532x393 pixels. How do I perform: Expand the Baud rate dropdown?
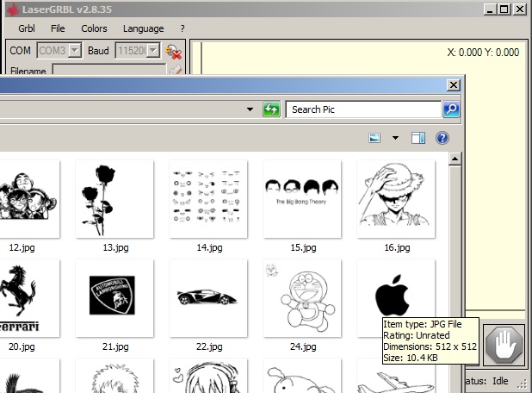click(x=153, y=51)
